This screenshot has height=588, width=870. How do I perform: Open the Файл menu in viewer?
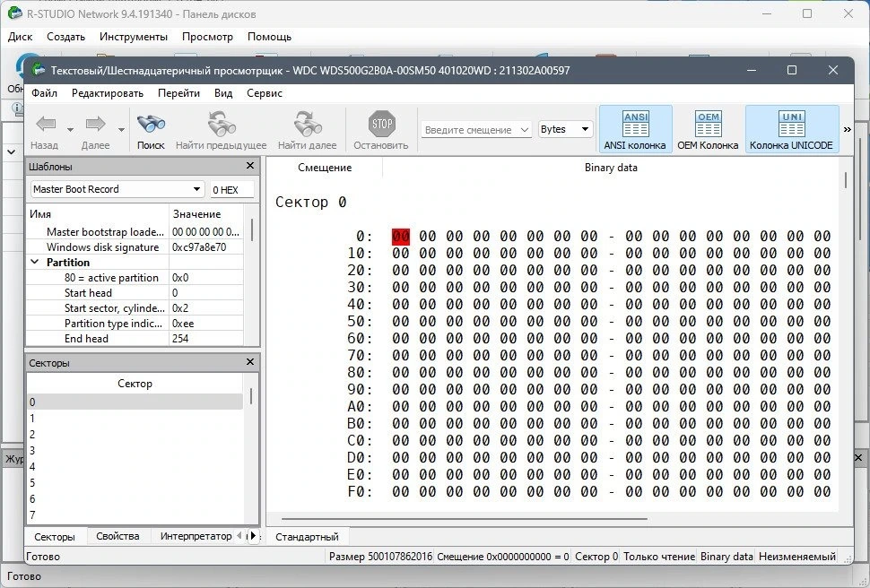point(44,93)
